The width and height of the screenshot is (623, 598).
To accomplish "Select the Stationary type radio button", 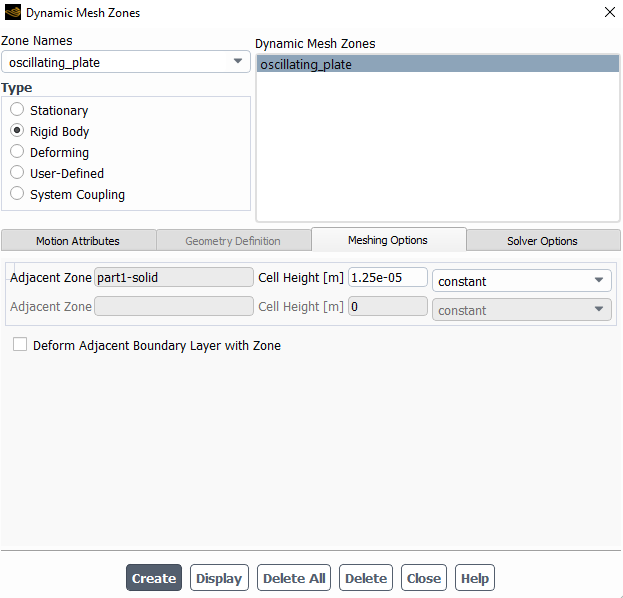I will click(17, 109).
